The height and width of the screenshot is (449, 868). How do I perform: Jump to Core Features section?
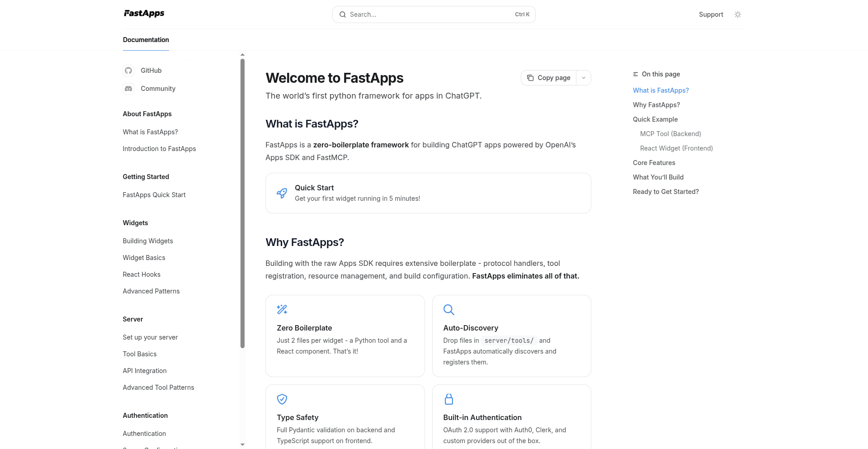click(x=654, y=163)
